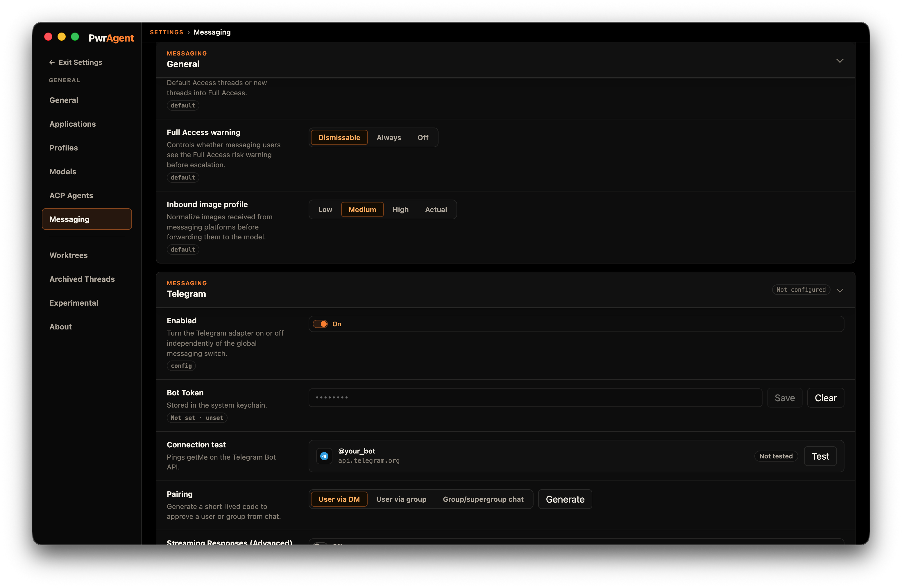Select User via group pairing mode

click(401, 499)
